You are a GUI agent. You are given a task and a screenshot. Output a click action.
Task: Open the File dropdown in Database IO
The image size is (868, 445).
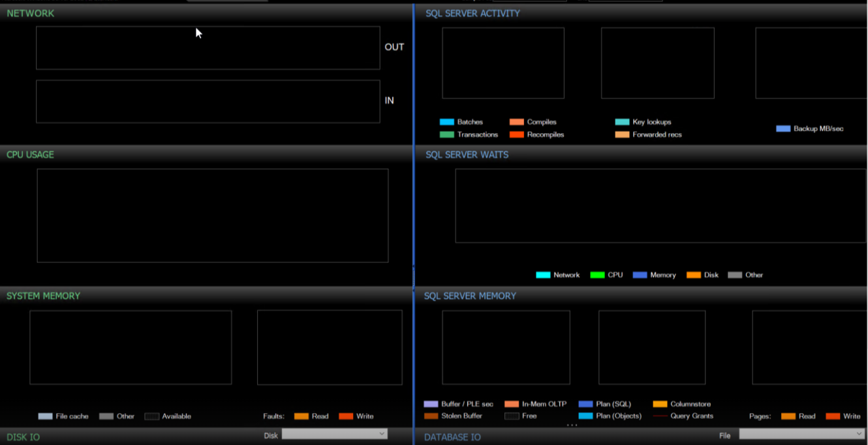coord(801,434)
